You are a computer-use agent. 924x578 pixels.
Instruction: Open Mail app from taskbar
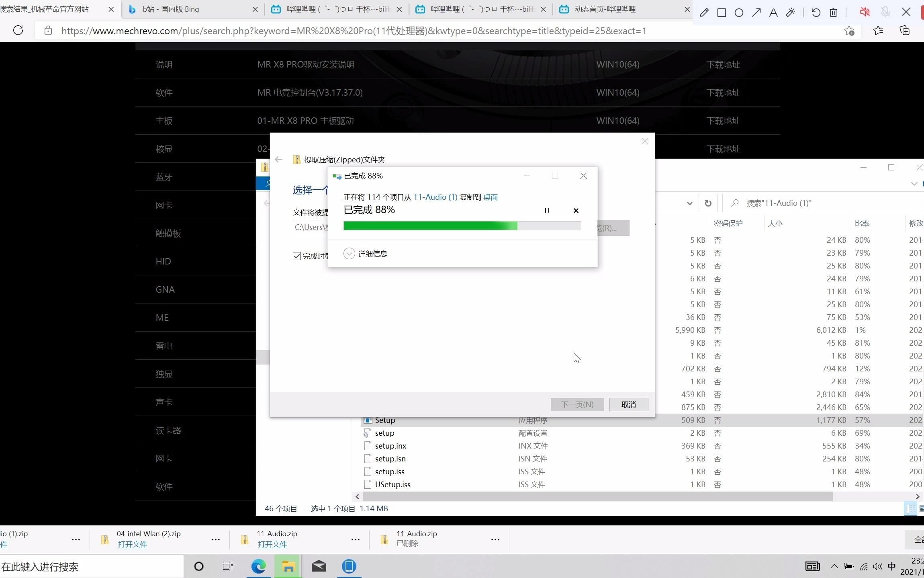(319, 566)
